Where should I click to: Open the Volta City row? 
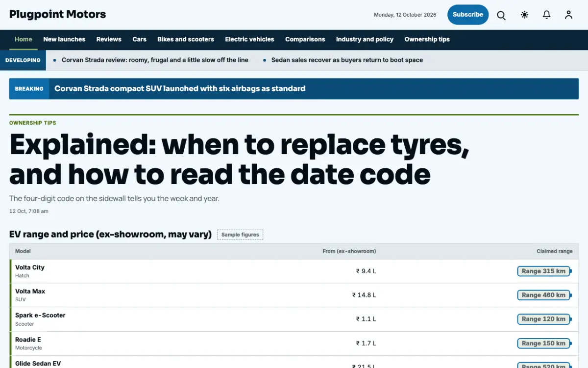tap(294, 271)
